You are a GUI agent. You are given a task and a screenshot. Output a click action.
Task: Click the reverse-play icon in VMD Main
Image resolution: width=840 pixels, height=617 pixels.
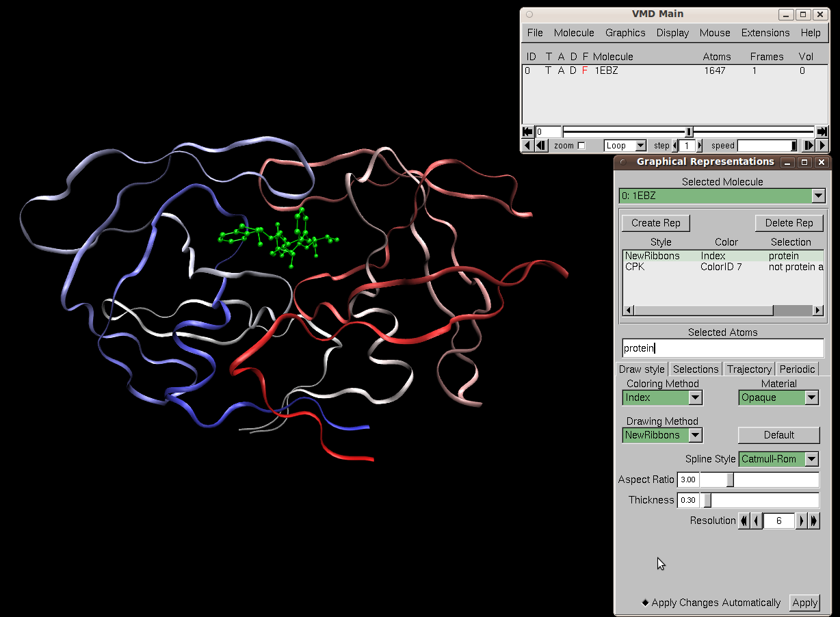click(x=527, y=145)
